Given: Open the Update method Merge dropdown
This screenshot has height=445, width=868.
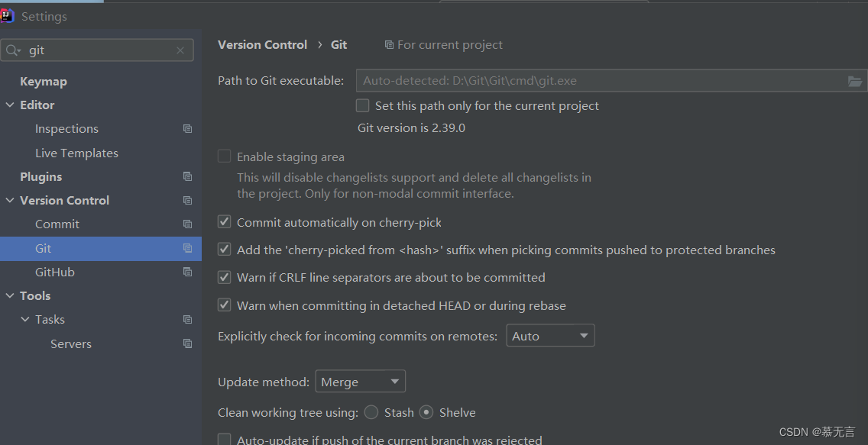Looking at the screenshot, I should (x=361, y=382).
